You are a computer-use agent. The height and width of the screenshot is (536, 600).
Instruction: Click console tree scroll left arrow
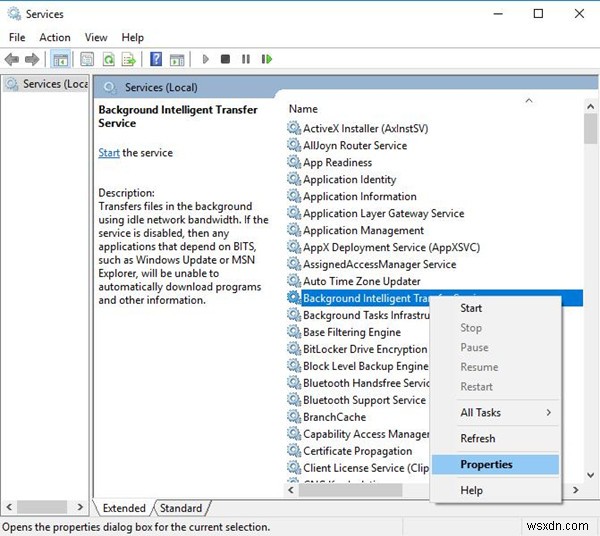(9, 507)
